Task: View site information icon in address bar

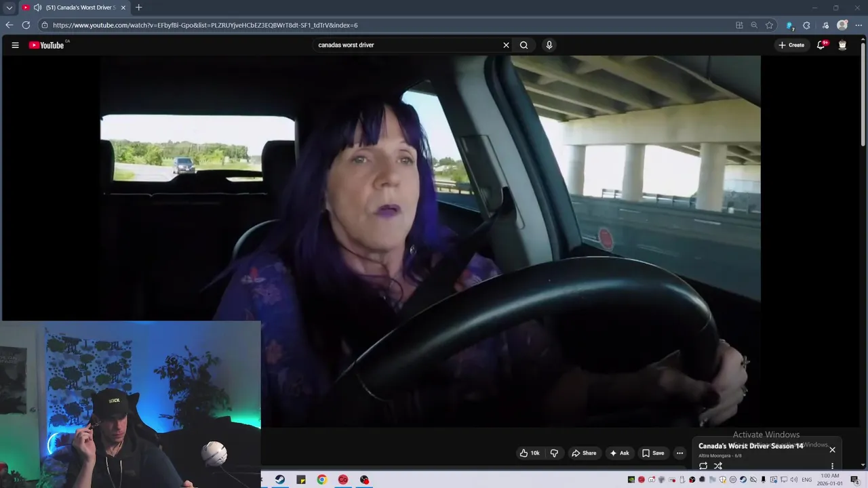Action: click(45, 25)
